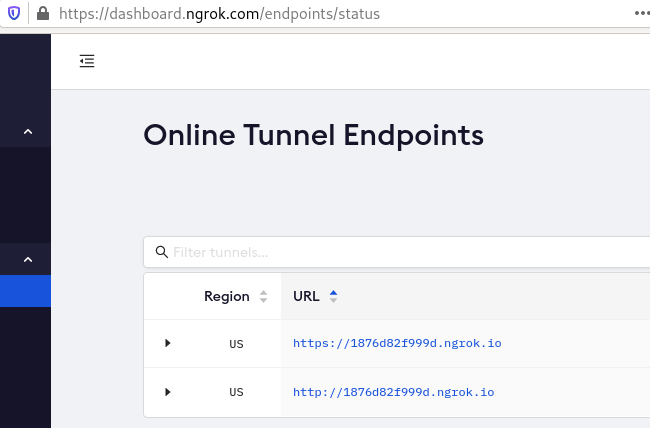Viewport: 650px width, 428px height.
Task: Expand the https tunnel row details
Action: 167,343
